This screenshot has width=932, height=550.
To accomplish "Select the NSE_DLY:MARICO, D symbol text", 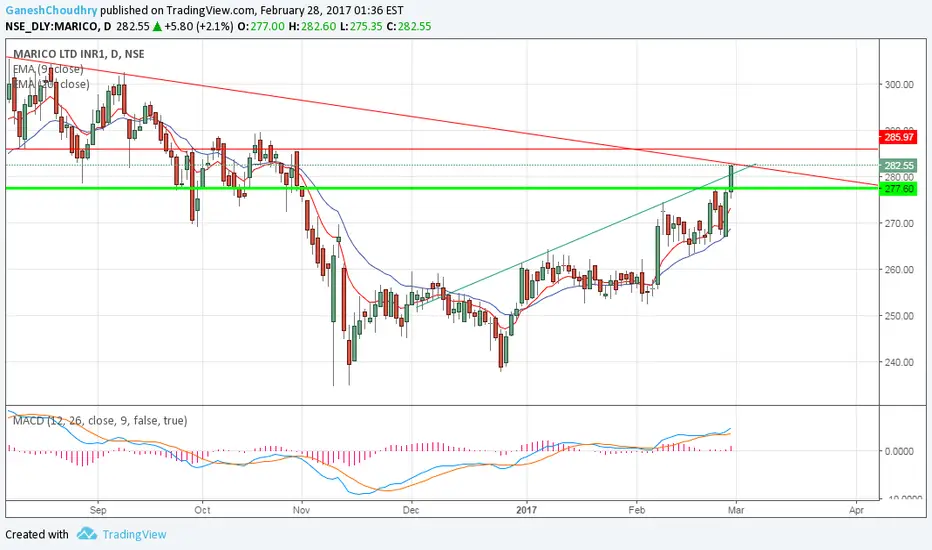I will (x=58, y=26).
